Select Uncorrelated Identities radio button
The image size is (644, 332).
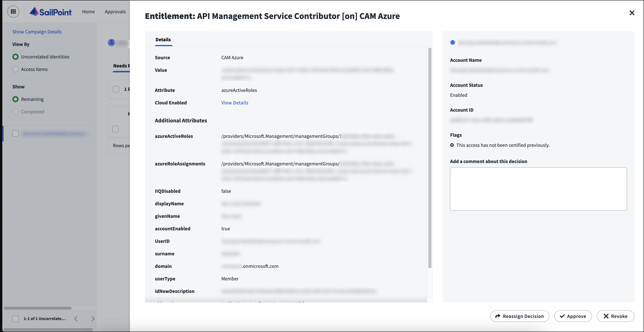tap(15, 57)
